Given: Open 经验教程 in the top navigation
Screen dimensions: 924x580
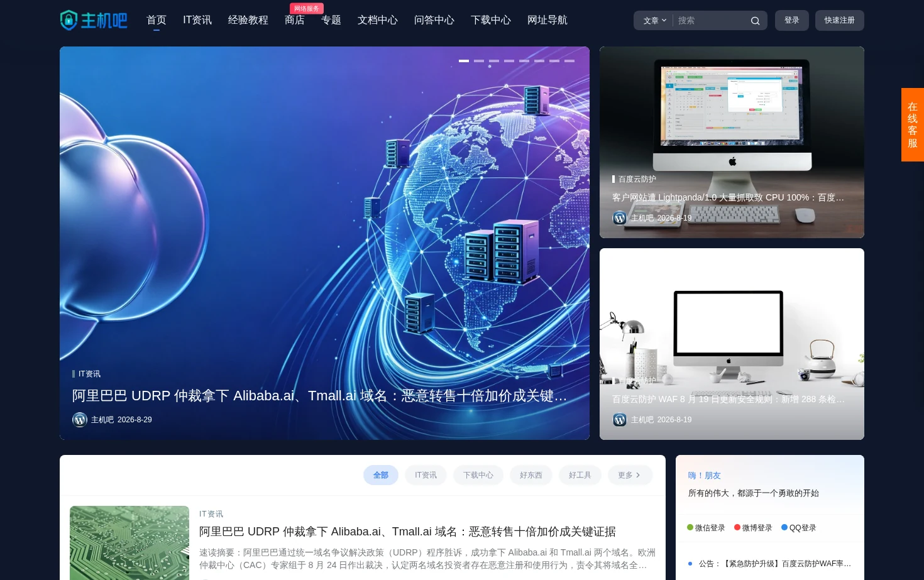Looking at the screenshot, I should tap(248, 20).
